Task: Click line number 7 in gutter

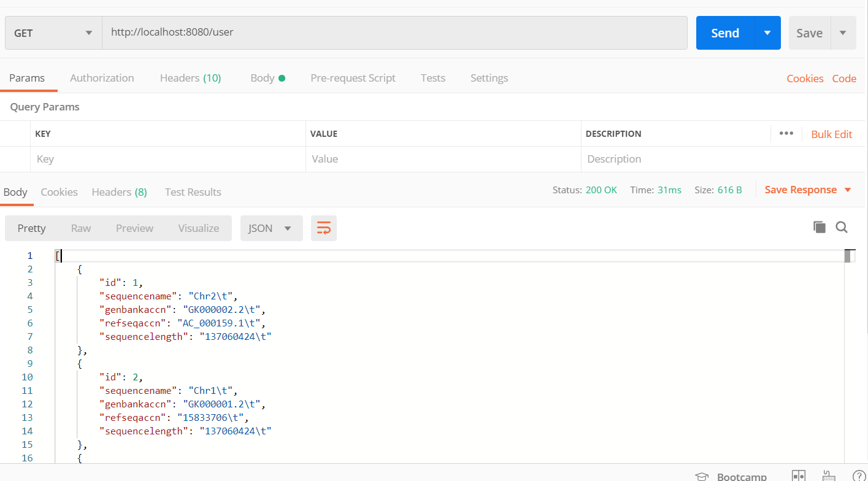Action: click(x=30, y=337)
